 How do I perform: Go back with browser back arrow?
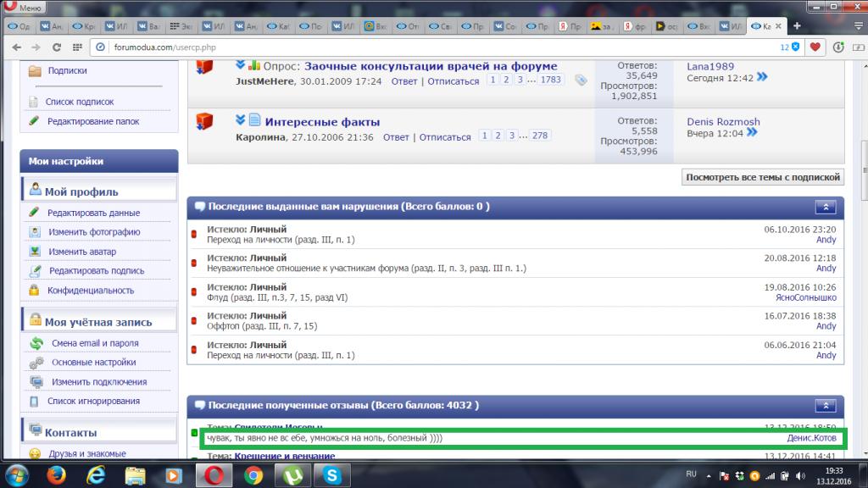click(x=17, y=47)
